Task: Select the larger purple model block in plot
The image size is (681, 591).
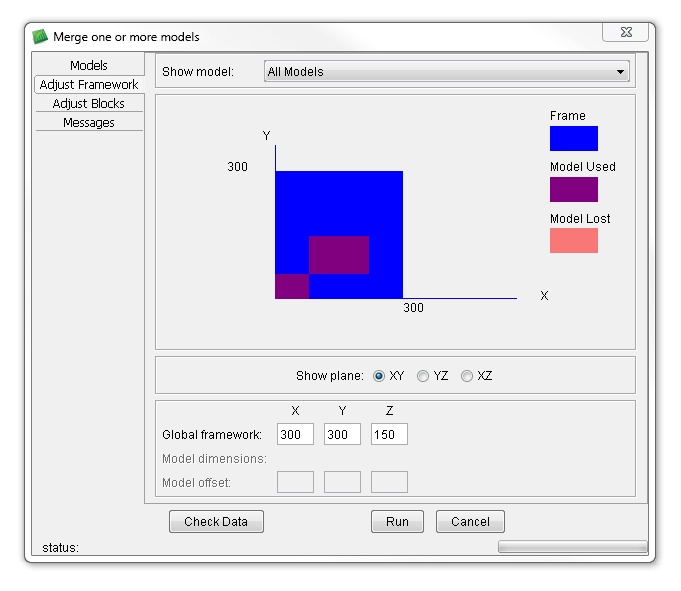Action: (x=339, y=255)
